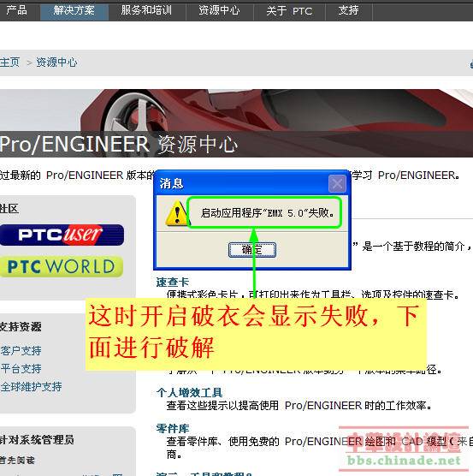This screenshot has height=476, width=473.
Task: Open the 资源中心 navigation item
Action: click(x=219, y=11)
